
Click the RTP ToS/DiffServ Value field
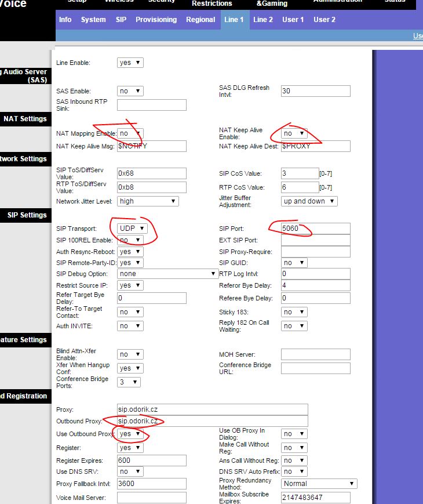click(152, 187)
